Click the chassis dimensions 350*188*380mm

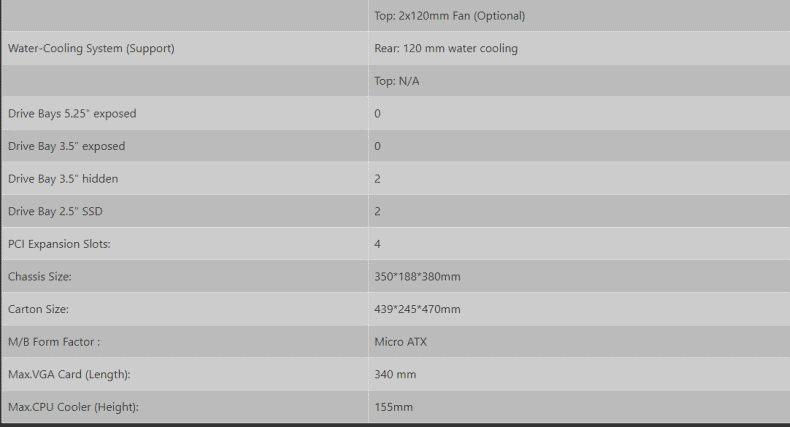coord(417,277)
